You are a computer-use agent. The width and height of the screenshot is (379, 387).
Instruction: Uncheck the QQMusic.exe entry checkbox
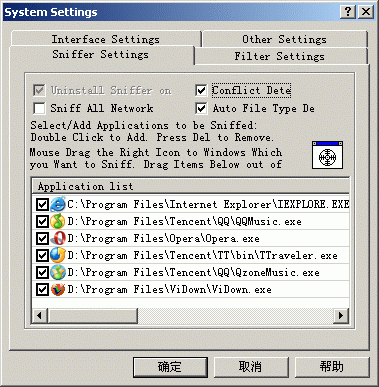[x=42, y=221]
